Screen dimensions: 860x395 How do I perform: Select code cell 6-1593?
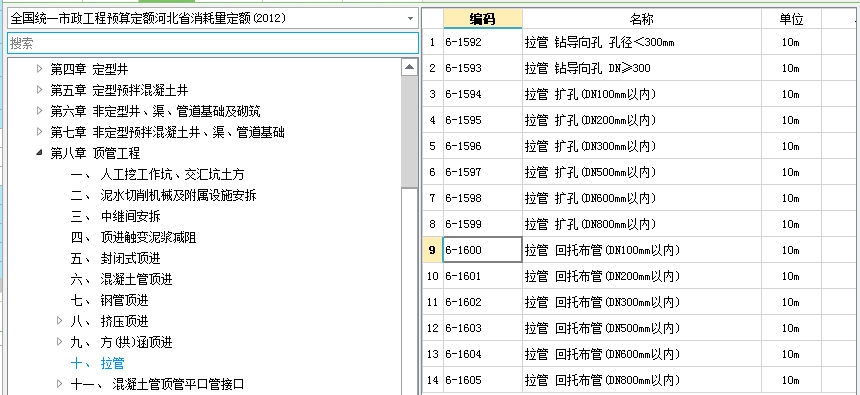[x=483, y=68]
